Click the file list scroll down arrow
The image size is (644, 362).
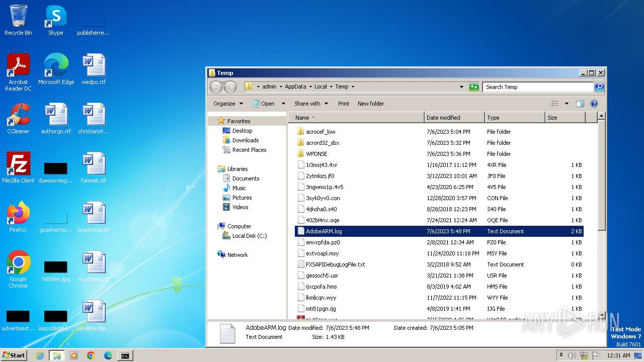pos(601,315)
